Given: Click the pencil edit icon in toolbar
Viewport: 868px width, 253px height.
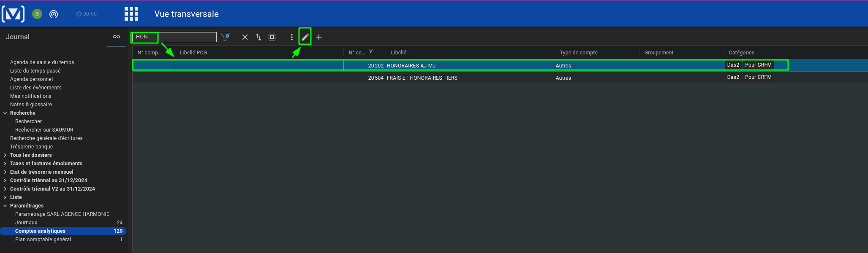Looking at the screenshot, I should (x=305, y=37).
